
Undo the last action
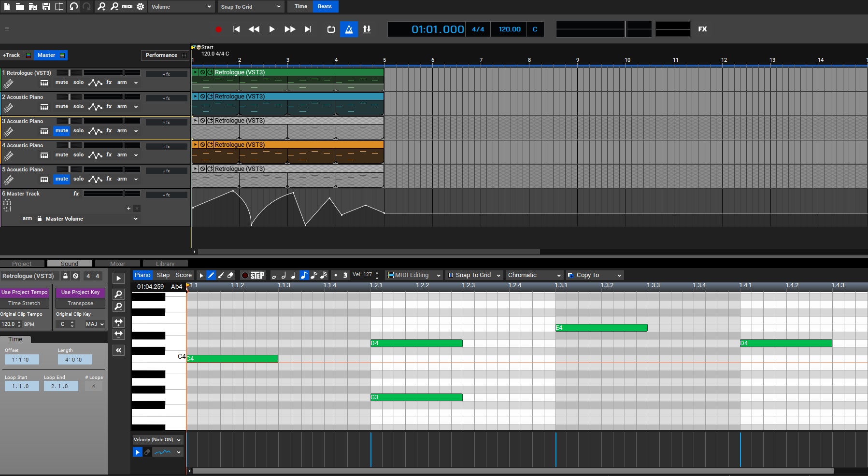pyautogui.click(x=73, y=6)
